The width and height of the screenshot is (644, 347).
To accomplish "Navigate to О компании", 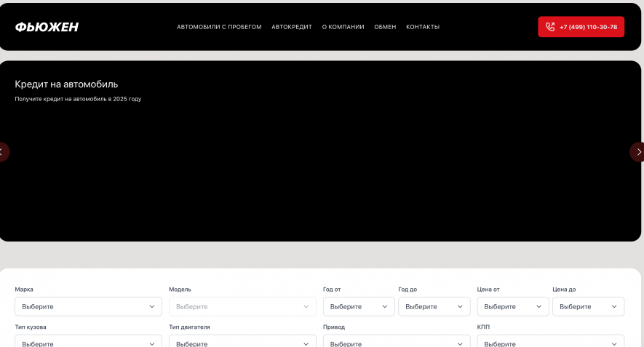I will pos(343,27).
